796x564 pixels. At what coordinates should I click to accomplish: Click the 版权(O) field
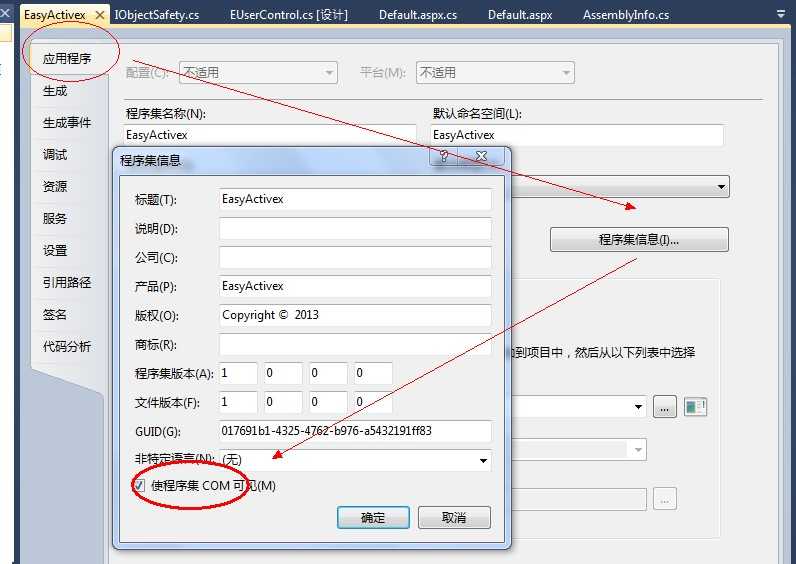coord(355,315)
